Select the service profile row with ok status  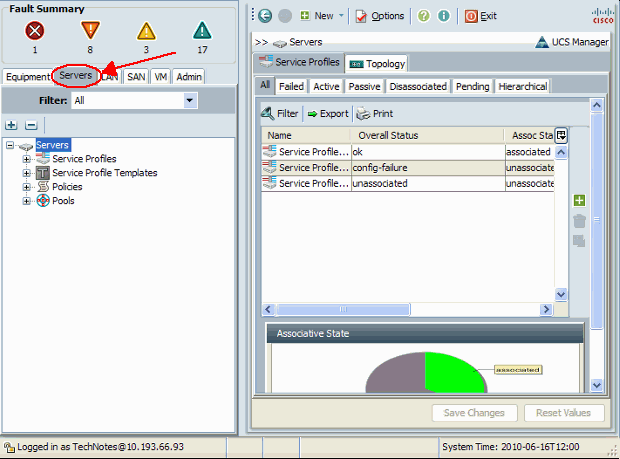pyautogui.click(x=408, y=152)
